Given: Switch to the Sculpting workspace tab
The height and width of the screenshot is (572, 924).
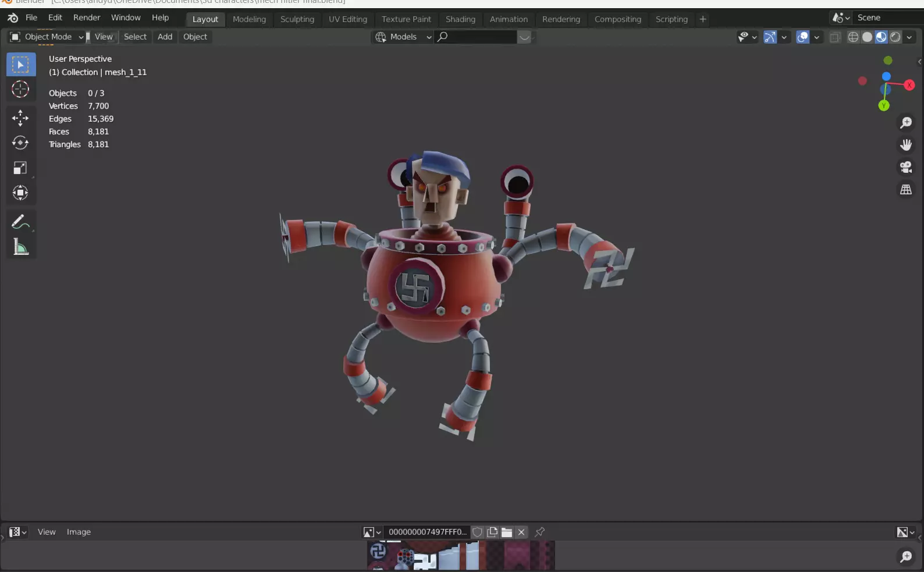Looking at the screenshot, I should click(297, 19).
